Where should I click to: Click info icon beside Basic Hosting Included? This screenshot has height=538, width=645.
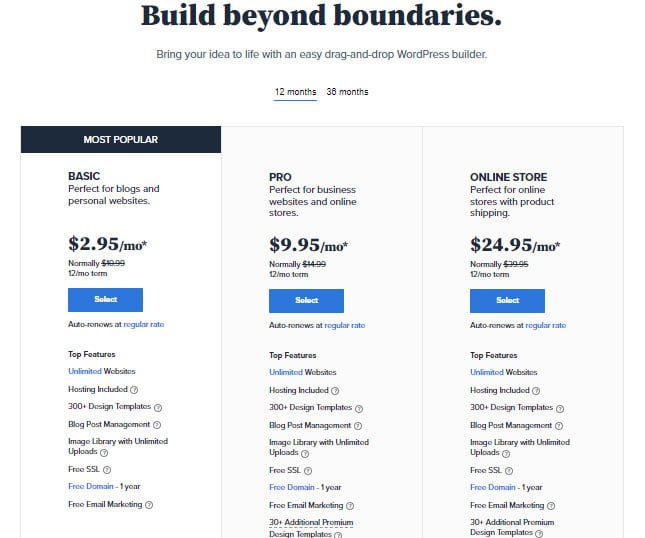(x=134, y=390)
